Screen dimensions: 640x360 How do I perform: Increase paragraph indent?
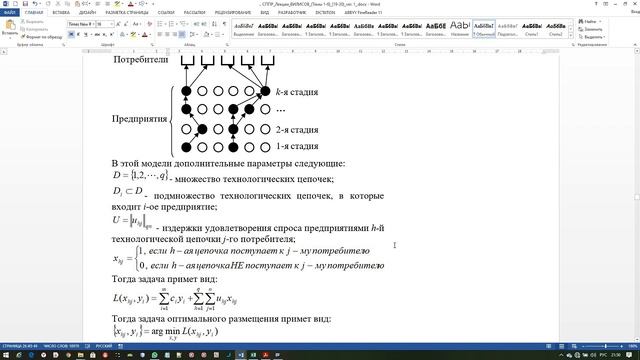(x=204, y=24)
